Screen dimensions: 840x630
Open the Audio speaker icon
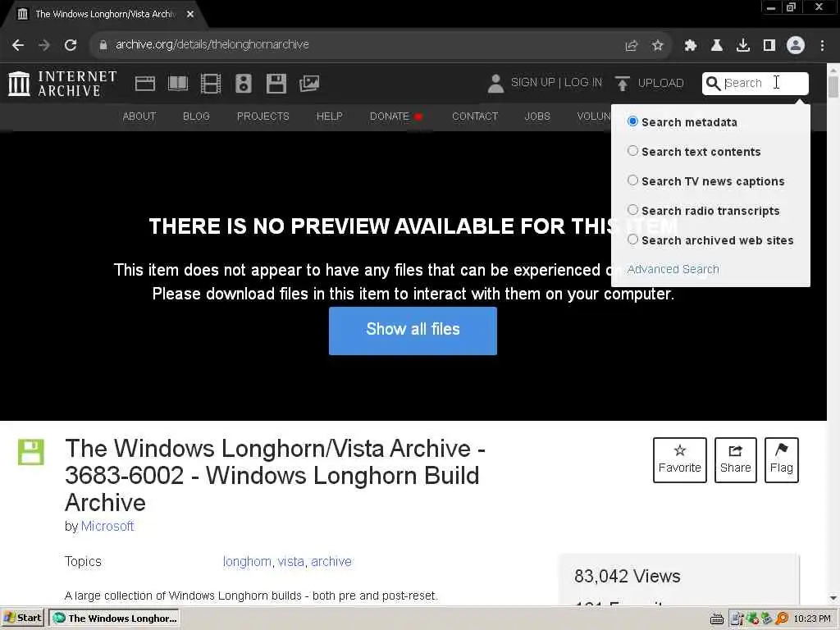[243, 84]
